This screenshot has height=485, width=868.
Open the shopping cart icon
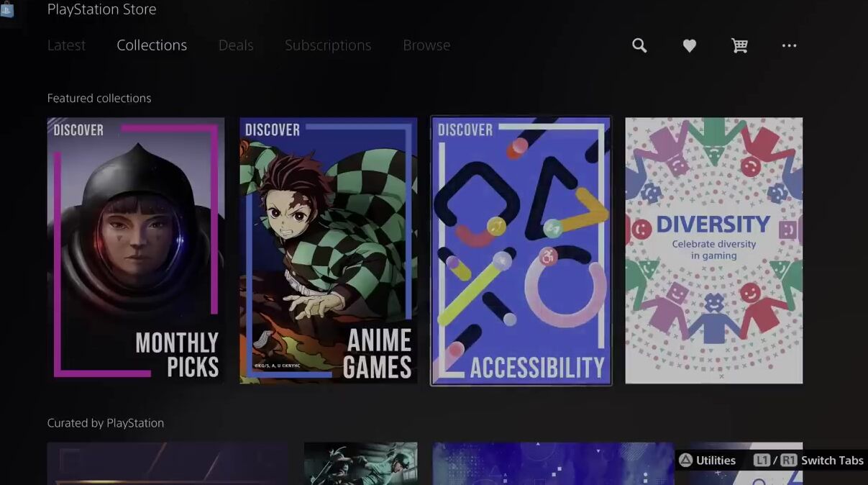739,46
